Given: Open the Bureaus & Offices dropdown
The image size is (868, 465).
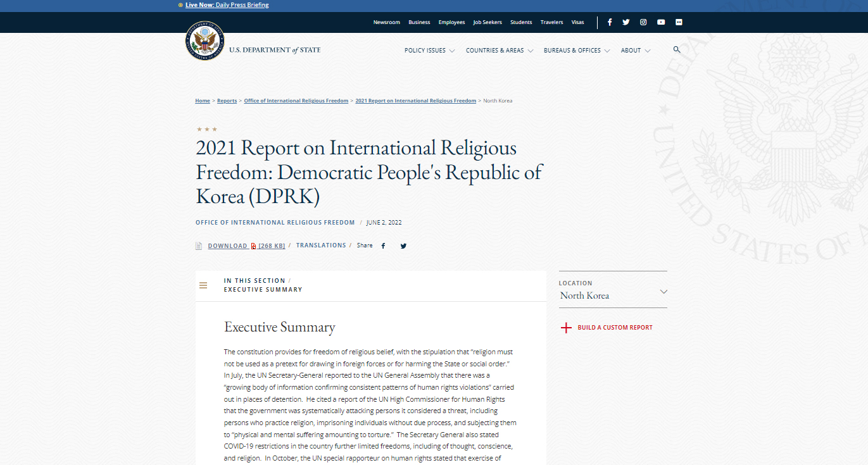Looking at the screenshot, I should 576,51.
